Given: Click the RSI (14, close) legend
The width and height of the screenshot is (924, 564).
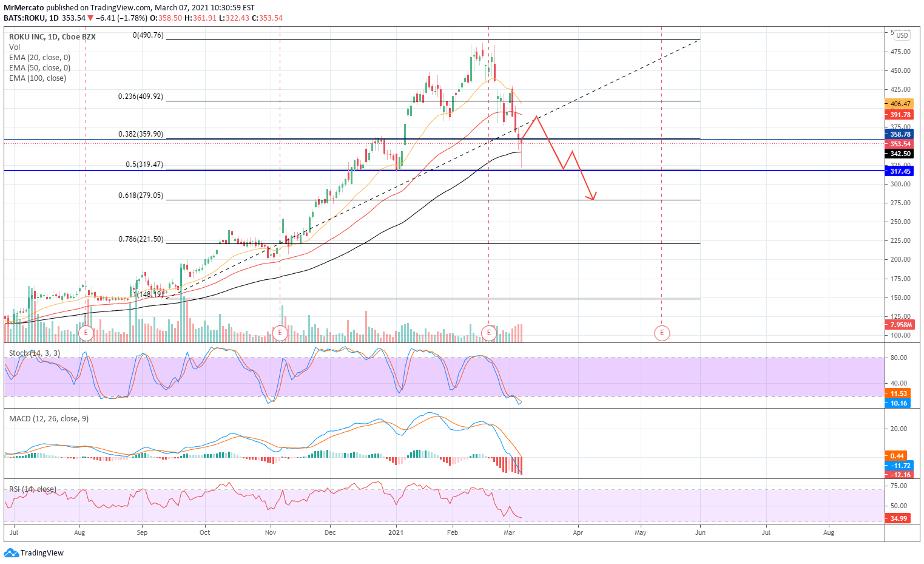Looking at the screenshot, I should (x=33, y=489).
